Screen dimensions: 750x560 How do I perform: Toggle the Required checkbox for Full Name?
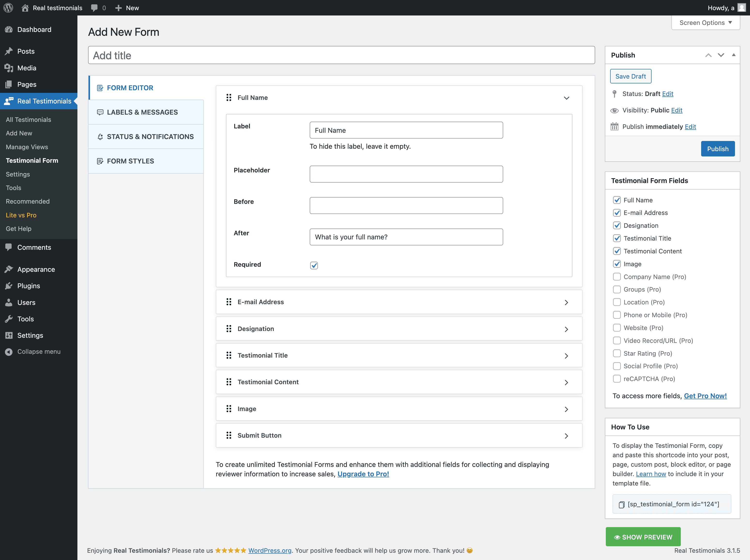point(314,265)
